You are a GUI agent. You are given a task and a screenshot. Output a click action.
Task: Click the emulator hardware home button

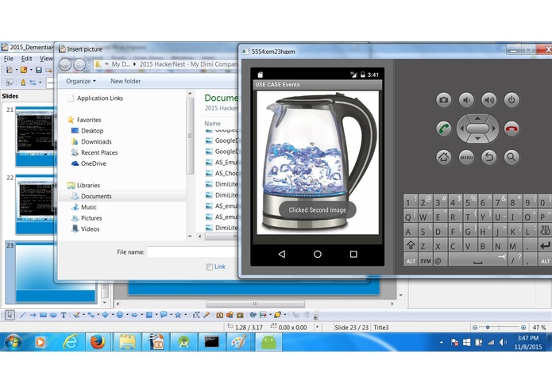point(443,157)
